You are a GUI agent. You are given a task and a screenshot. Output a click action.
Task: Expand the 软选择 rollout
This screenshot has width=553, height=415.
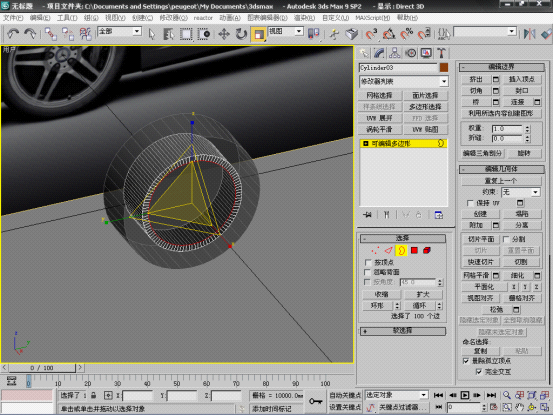402,331
